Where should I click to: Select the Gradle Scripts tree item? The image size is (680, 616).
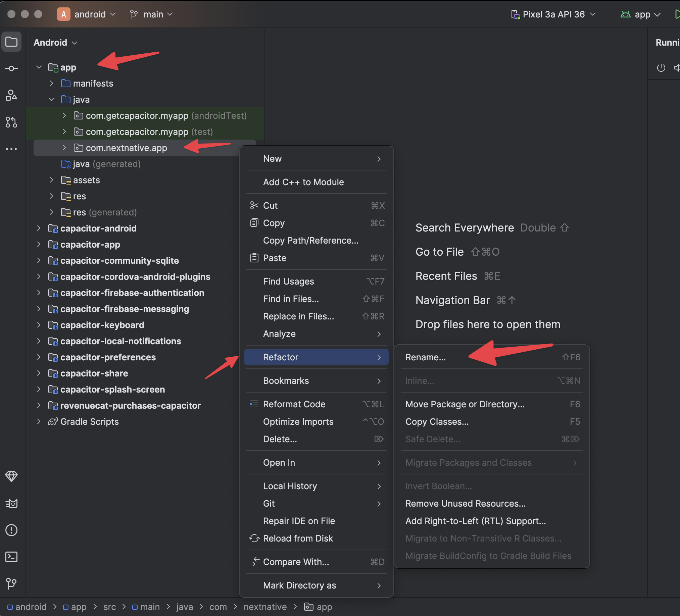[89, 421]
